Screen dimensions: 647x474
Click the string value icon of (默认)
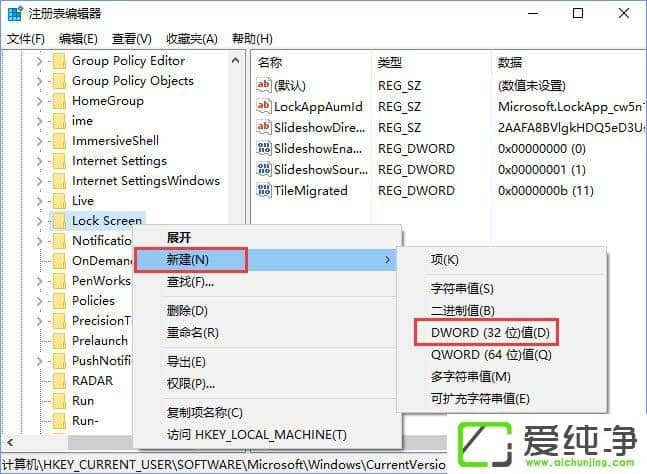264,85
